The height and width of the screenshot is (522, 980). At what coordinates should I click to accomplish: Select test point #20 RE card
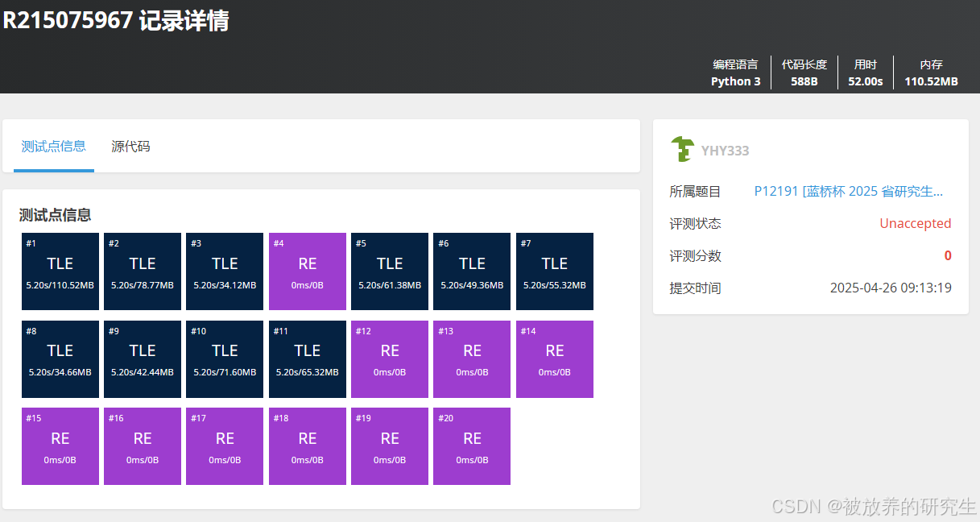[x=472, y=446]
